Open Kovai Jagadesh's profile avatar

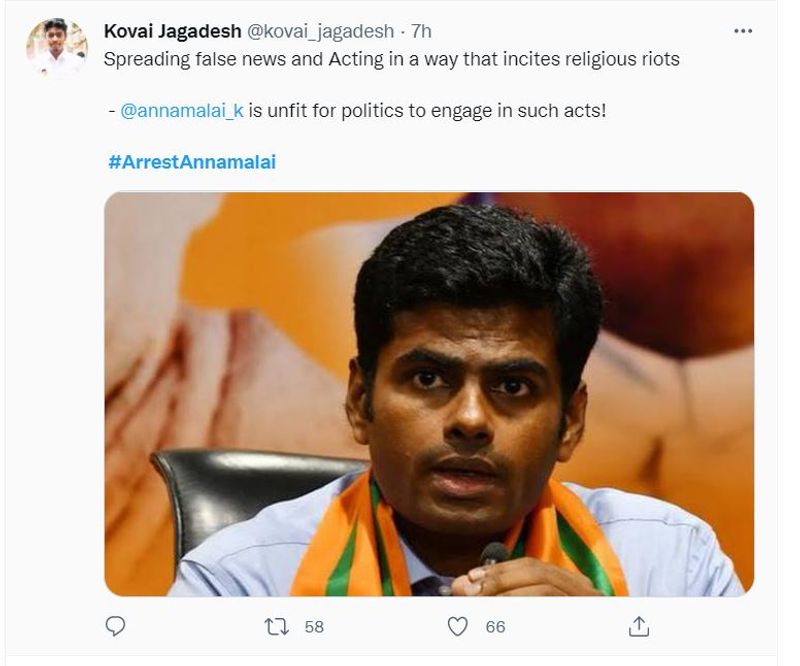coord(57,46)
